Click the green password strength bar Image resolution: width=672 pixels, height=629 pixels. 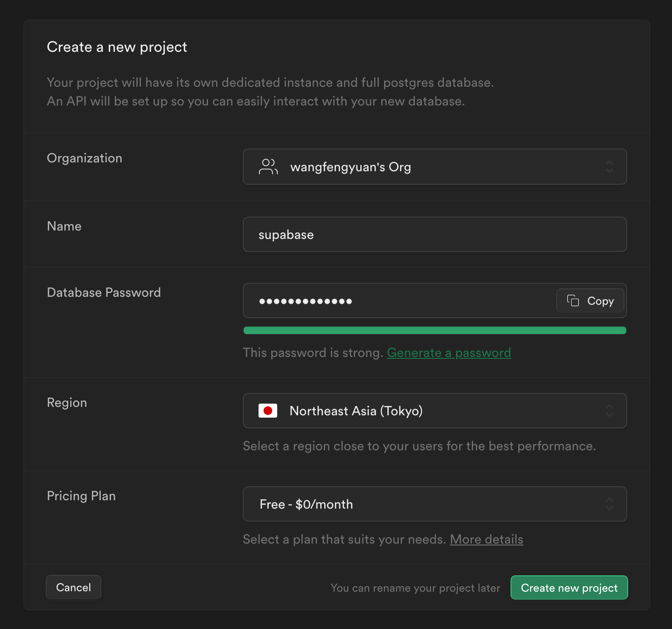pyautogui.click(x=434, y=330)
